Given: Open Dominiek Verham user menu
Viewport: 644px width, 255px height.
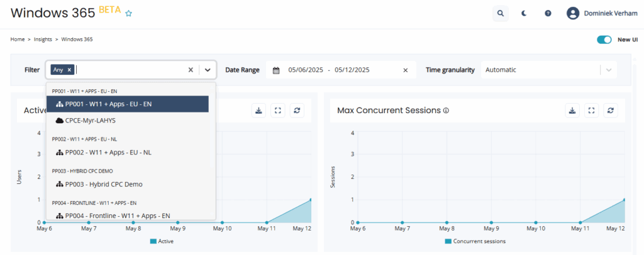Looking at the screenshot, I should point(602,13).
